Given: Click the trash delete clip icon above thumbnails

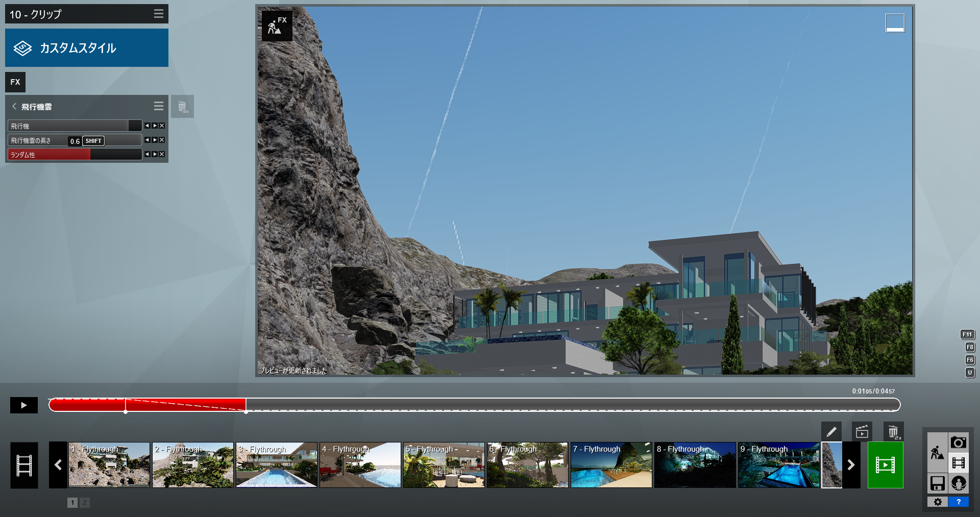Looking at the screenshot, I should tap(894, 432).
